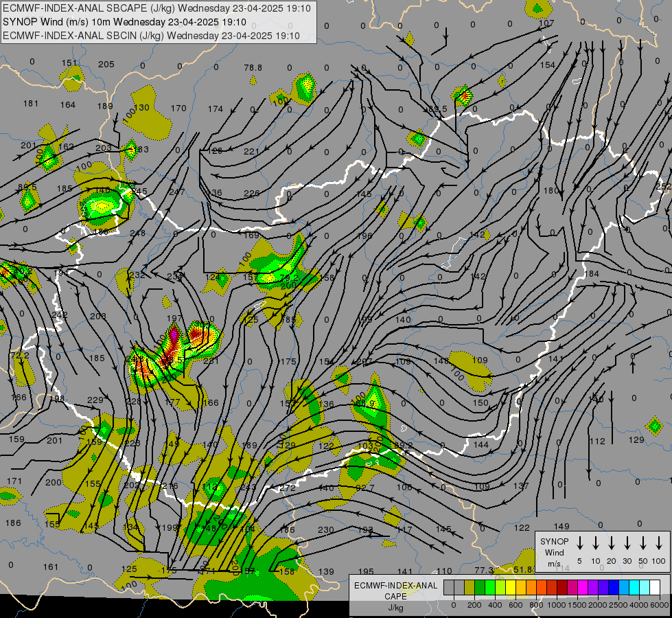
Task: Click the 272 value on the map
Action: point(287,488)
